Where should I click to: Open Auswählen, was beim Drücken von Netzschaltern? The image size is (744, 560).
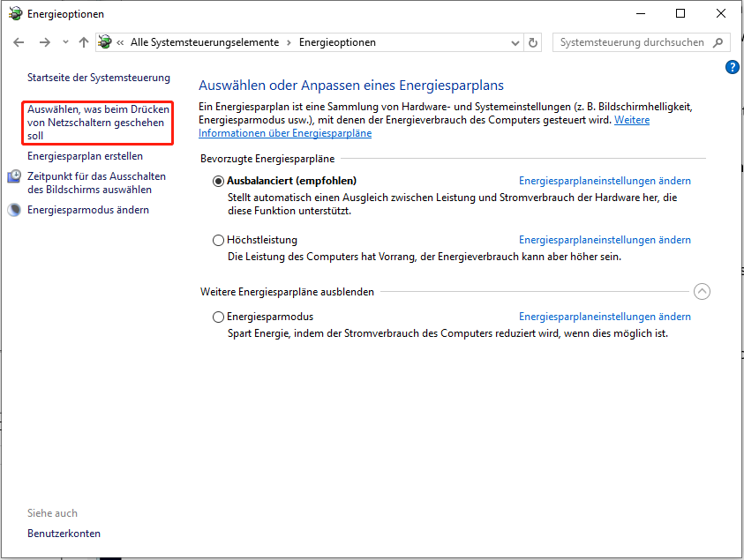98,123
